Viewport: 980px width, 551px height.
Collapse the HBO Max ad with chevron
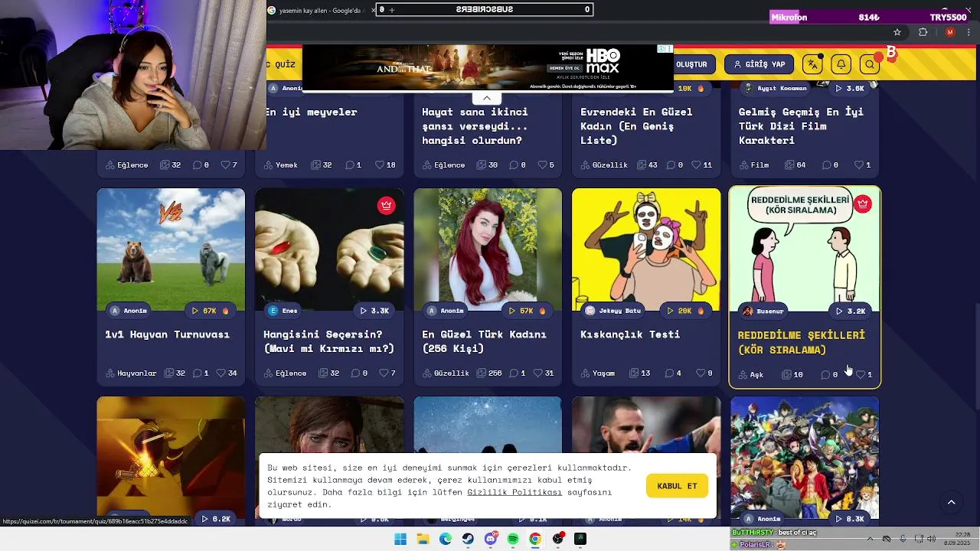tap(487, 98)
